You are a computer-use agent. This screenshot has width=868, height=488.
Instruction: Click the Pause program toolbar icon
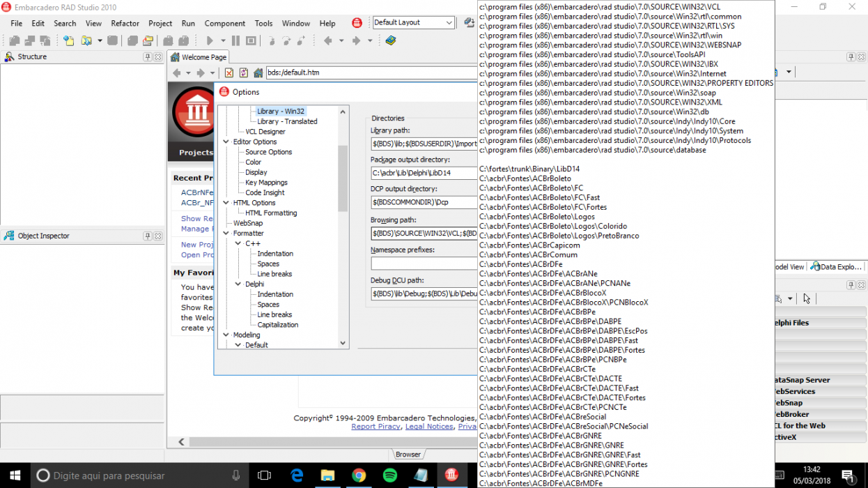coord(235,40)
